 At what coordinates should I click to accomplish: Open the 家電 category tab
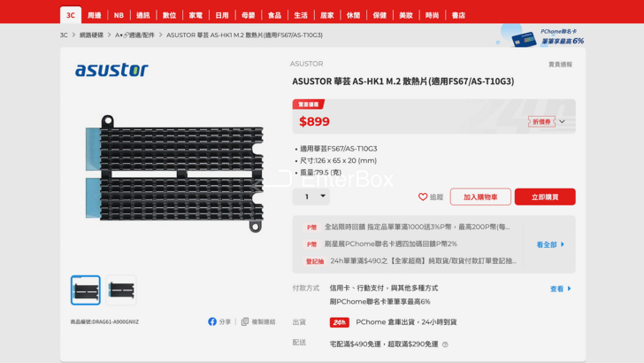point(195,15)
